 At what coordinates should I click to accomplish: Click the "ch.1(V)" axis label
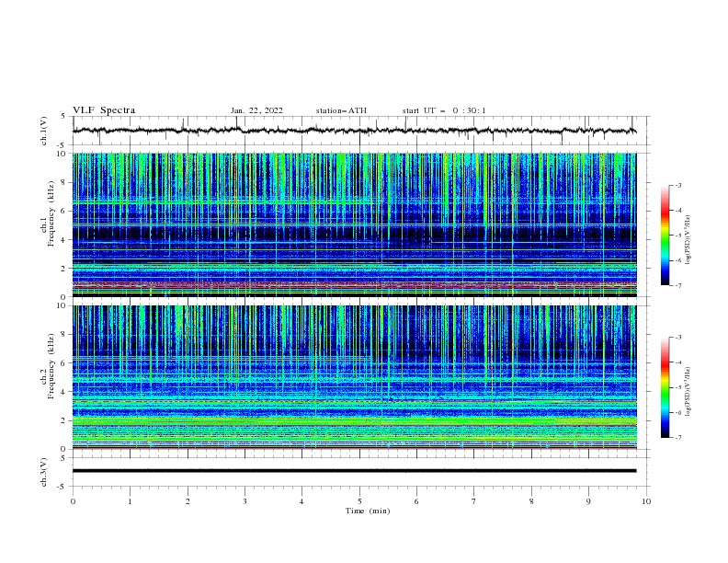coord(44,131)
